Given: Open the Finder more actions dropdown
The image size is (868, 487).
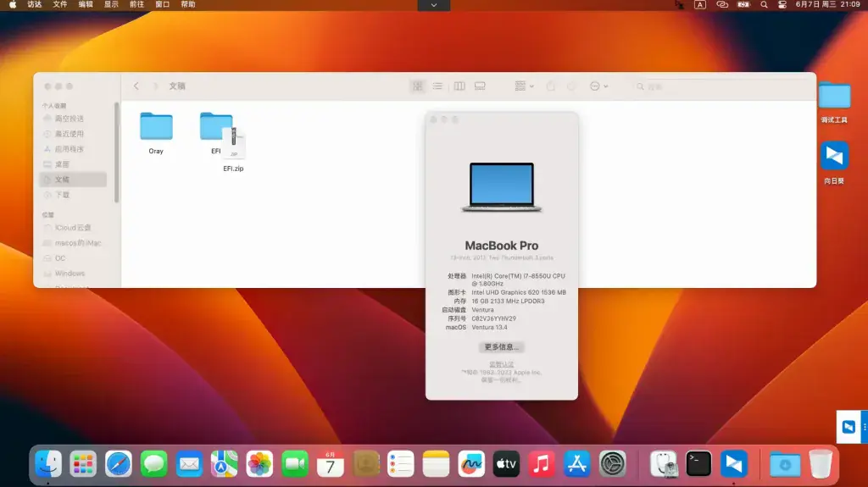Looking at the screenshot, I should (x=598, y=86).
